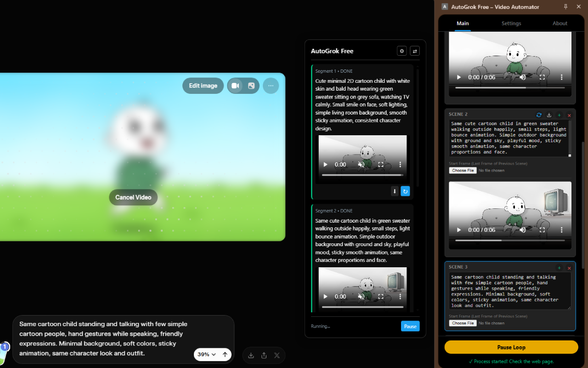Screen dimensions: 588x368
Task: Submit prompt with the up arrow button
Action: point(225,355)
